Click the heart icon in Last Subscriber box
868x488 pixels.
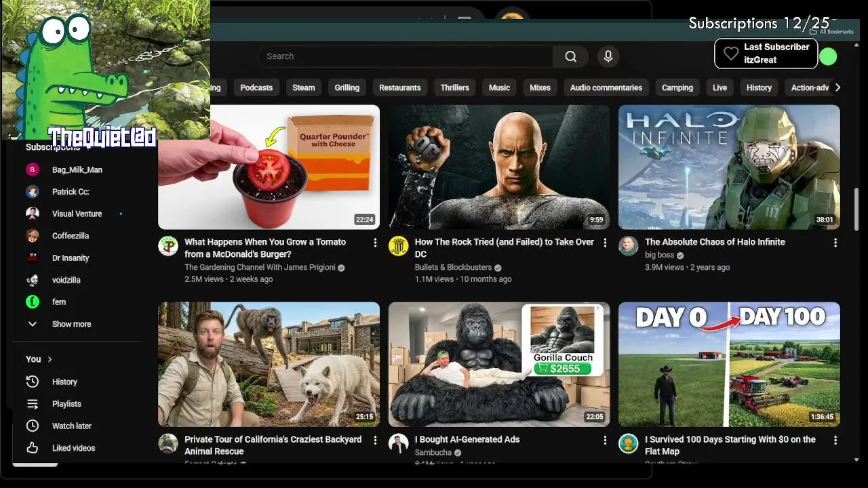(x=731, y=54)
